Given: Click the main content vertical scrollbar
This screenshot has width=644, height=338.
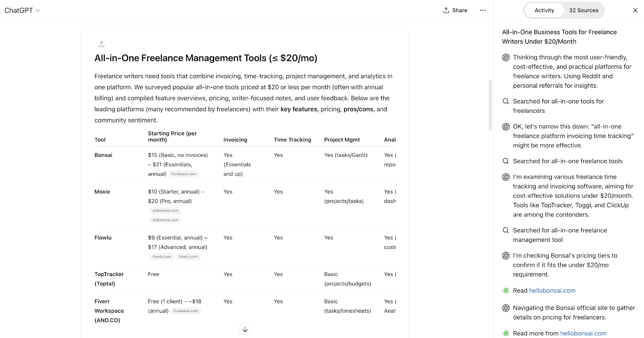Looking at the screenshot, I should pos(490,105).
